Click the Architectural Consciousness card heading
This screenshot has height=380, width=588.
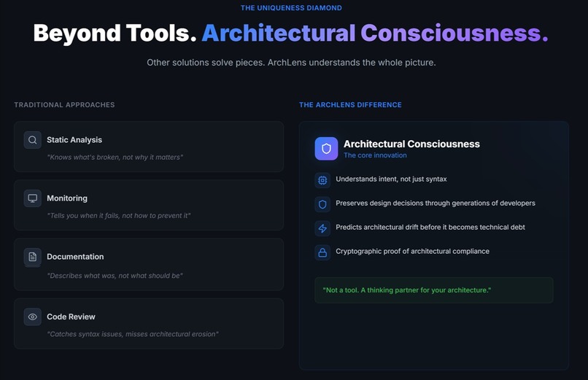pos(411,144)
